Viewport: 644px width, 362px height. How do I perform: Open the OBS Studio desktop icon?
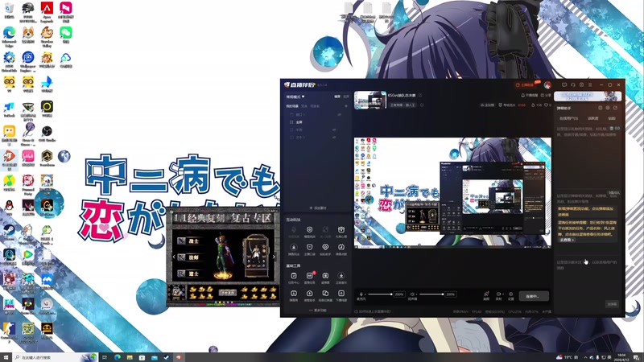pyautogui.click(x=47, y=132)
